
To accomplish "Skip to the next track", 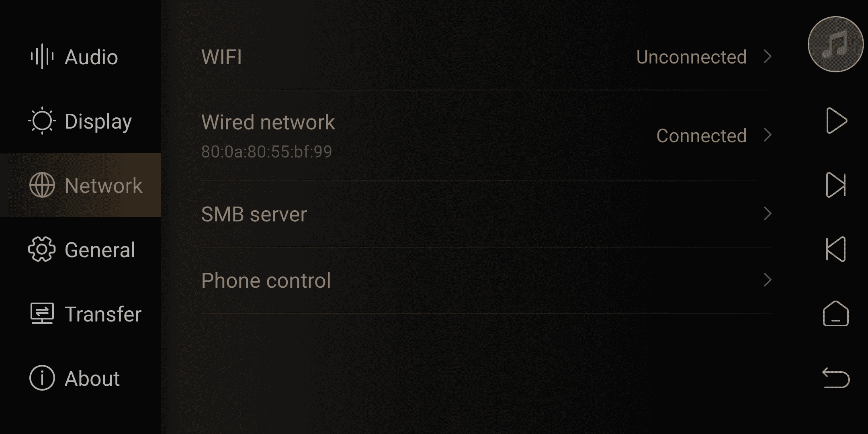I will click(836, 185).
